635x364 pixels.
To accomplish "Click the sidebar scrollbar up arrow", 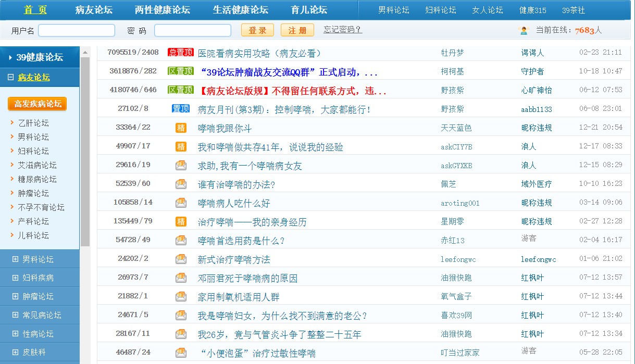I will (x=85, y=52).
